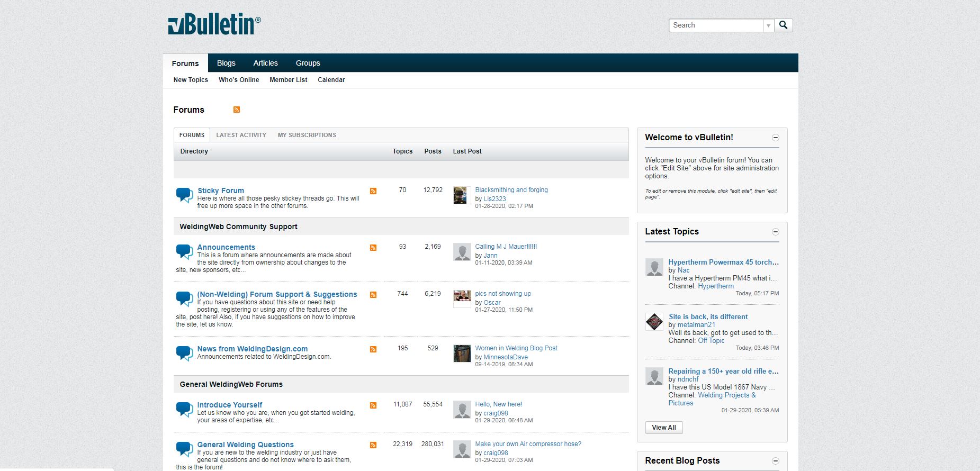Open RSS feed for Sticky Forum

point(373,191)
